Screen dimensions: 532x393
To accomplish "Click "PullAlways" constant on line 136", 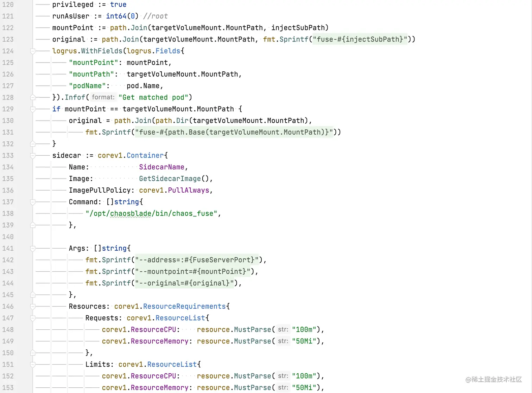I will coord(189,190).
